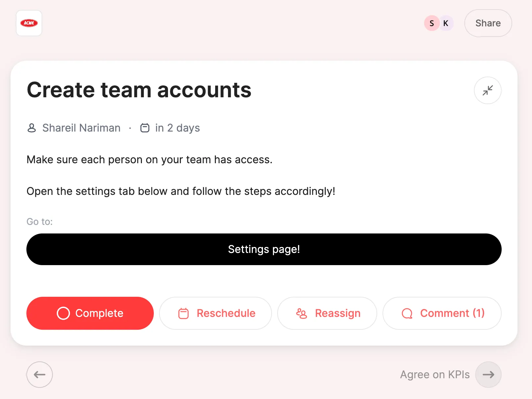Open the Settings page link

coord(264,249)
